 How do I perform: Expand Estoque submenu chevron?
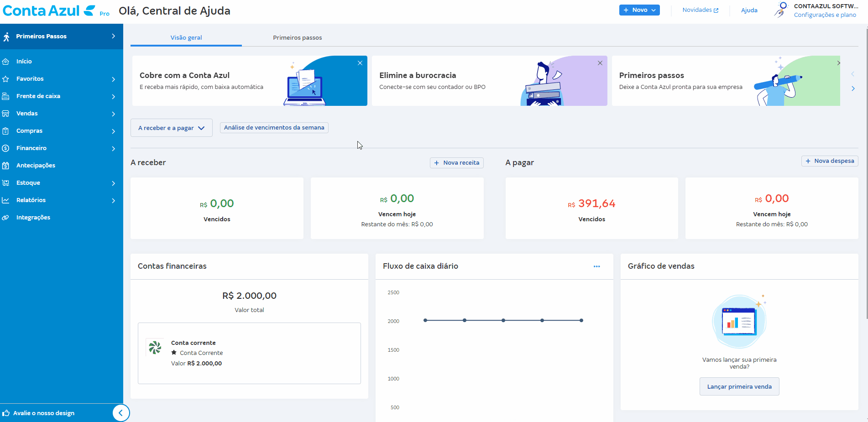point(114,183)
